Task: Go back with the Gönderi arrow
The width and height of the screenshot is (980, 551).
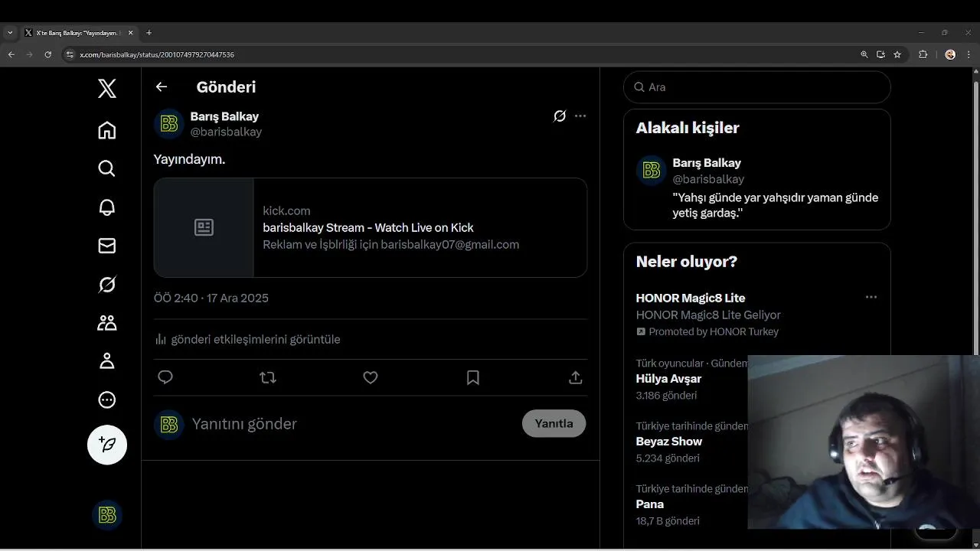Action: (162, 86)
